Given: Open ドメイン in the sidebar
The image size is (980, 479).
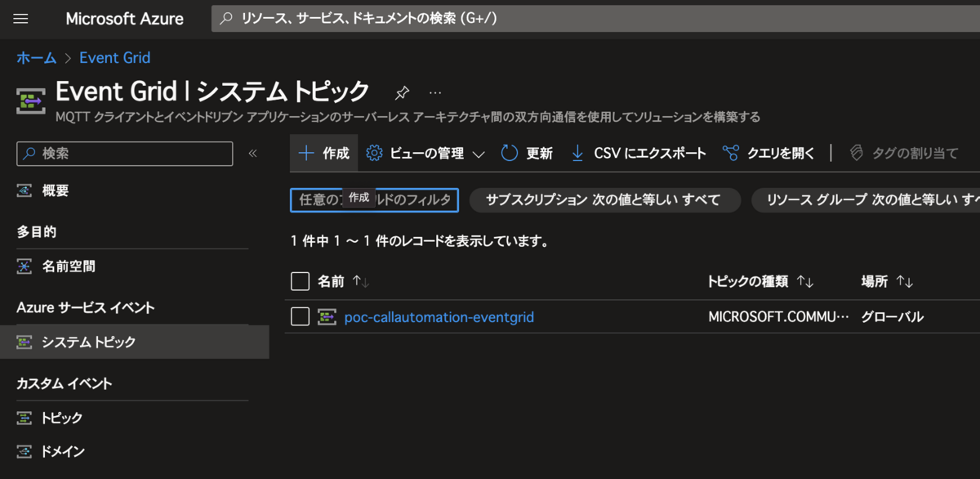Looking at the screenshot, I should 63,451.
